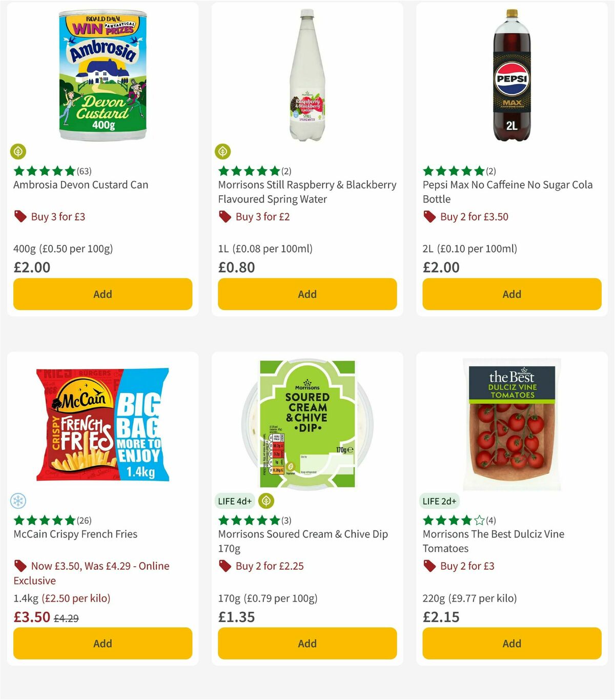615x700 pixels.
Task: Click the Pepsi Max bottle product image
Action: (x=511, y=77)
